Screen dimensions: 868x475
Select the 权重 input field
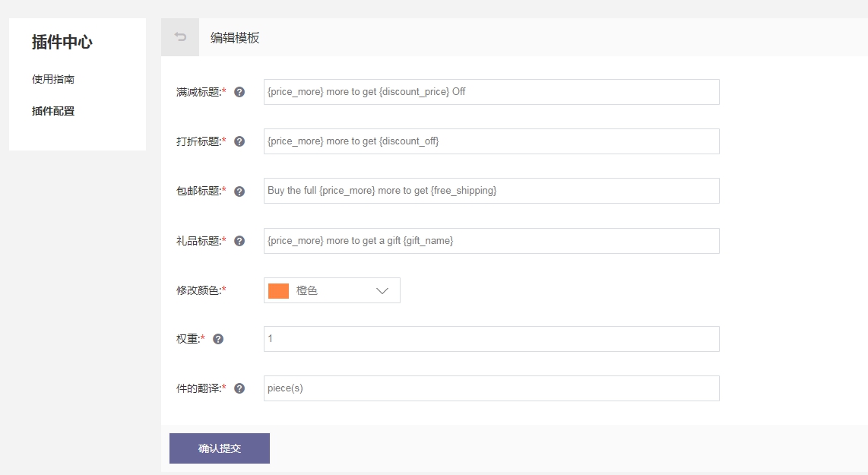[491, 339]
